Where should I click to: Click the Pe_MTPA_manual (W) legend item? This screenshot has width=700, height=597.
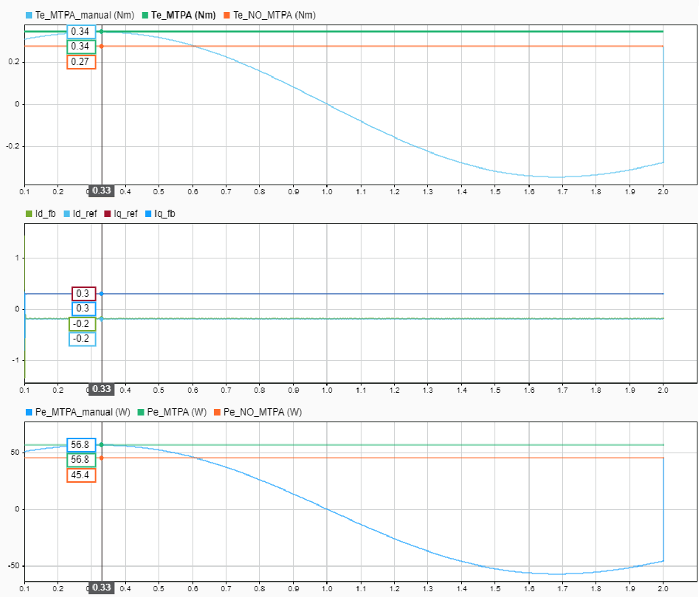77,412
